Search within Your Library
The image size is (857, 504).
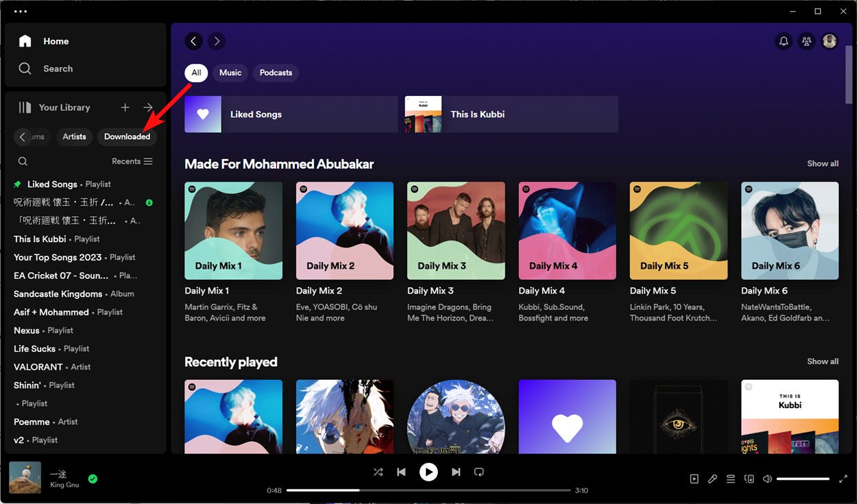(x=23, y=160)
